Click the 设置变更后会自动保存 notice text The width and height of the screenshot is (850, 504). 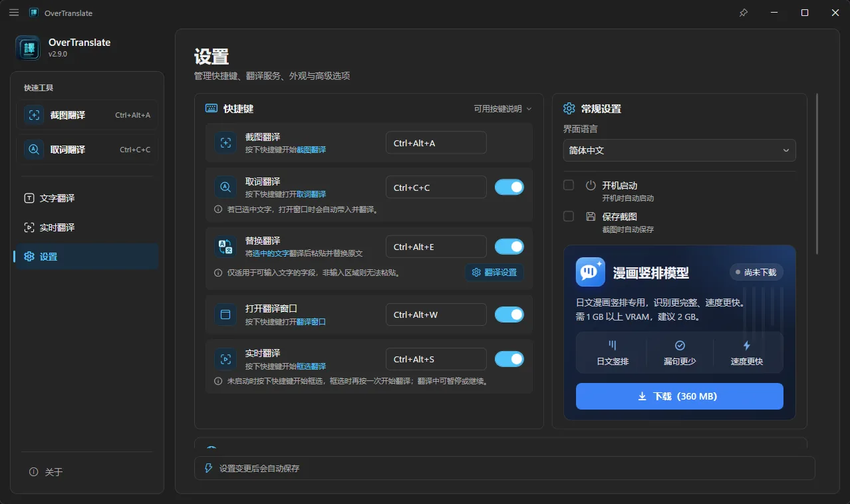[x=259, y=469]
